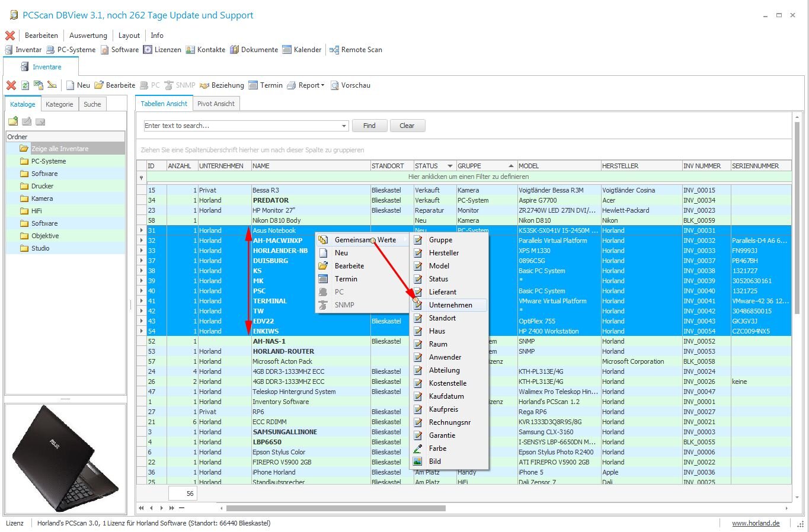This screenshot has height=532, width=809.
Task: Open the Lizenzen module
Action: (162, 50)
